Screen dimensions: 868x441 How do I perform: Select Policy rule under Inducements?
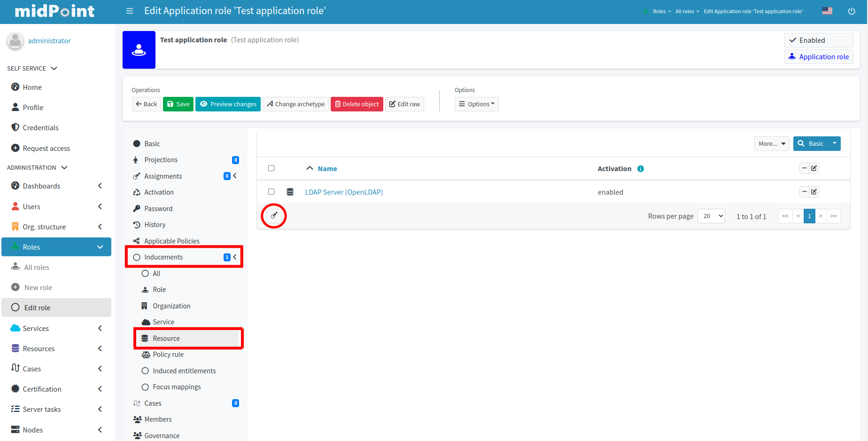[168, 354]
